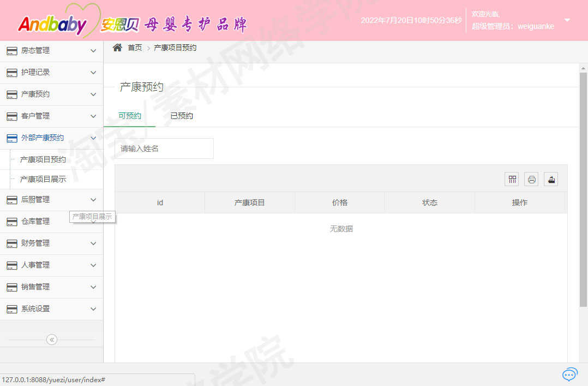This screenshot has width=588, height=386.
Task: Click the 状态 column header
Action: tap(430, 203)
